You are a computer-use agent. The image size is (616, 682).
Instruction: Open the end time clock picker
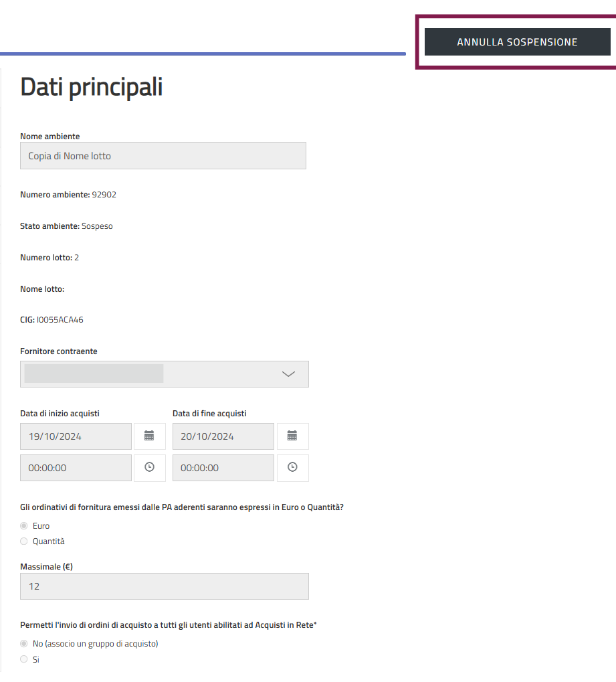tap(292, 468)
